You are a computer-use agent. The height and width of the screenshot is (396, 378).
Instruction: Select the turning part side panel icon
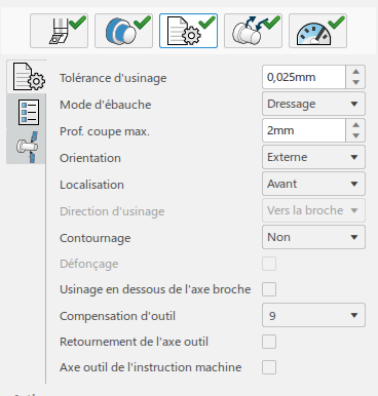click(26, 147)
